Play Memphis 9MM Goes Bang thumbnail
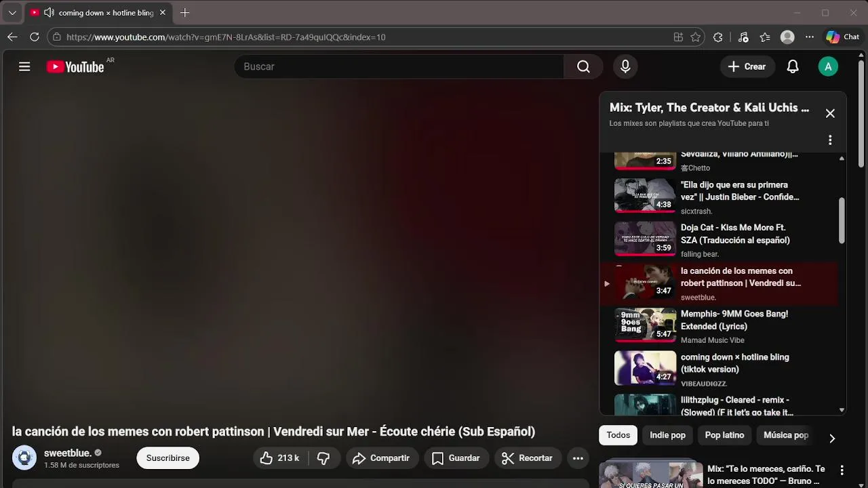This screenshot has height=488, width=868. pos(645,325)
